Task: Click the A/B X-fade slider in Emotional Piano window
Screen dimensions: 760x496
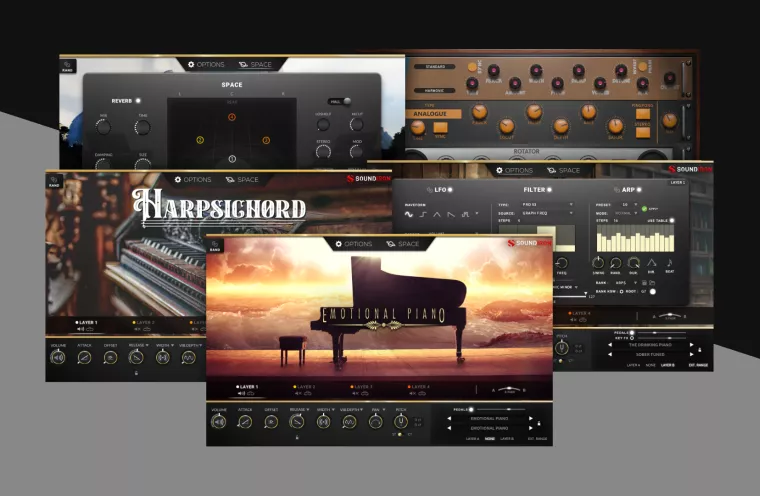Action: pyautogui.click(x=509, y=389)
